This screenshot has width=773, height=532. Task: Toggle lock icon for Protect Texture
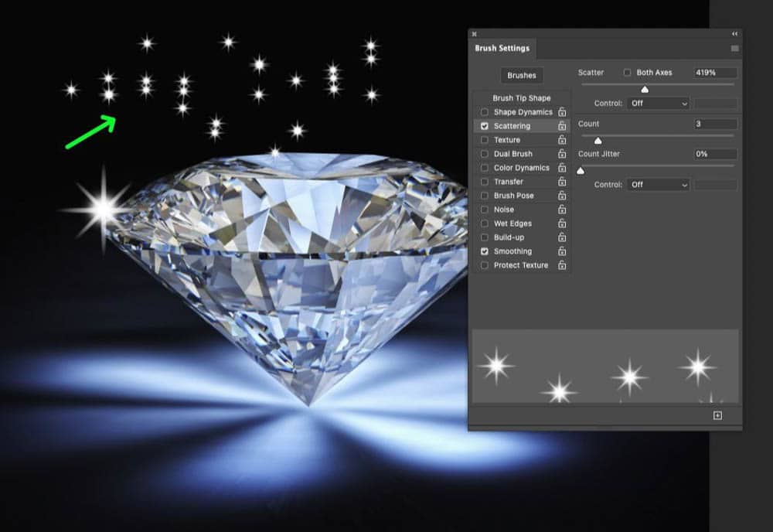(561, 265)
